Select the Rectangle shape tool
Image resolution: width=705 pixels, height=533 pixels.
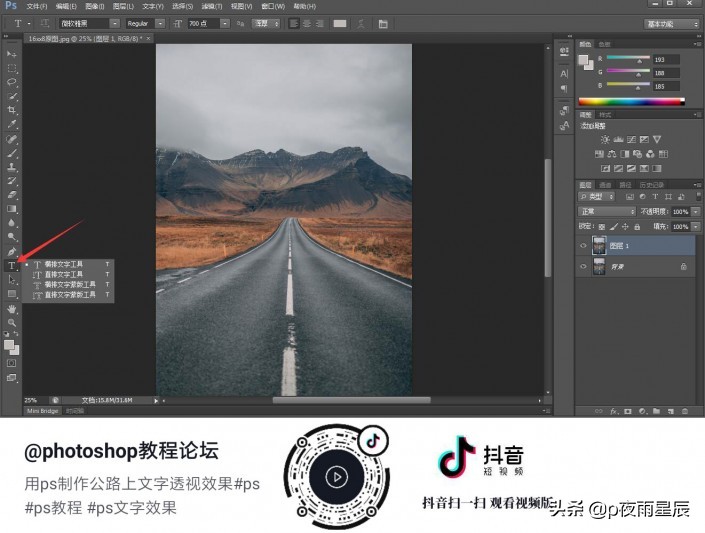[12, 294]
